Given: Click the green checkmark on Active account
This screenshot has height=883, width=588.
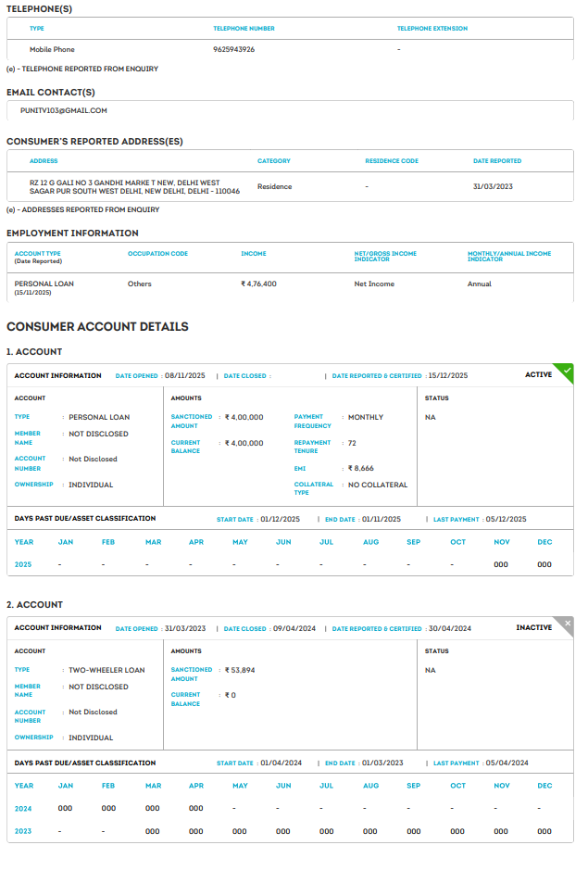Looking at the screenshot, I should click(567, 371).
